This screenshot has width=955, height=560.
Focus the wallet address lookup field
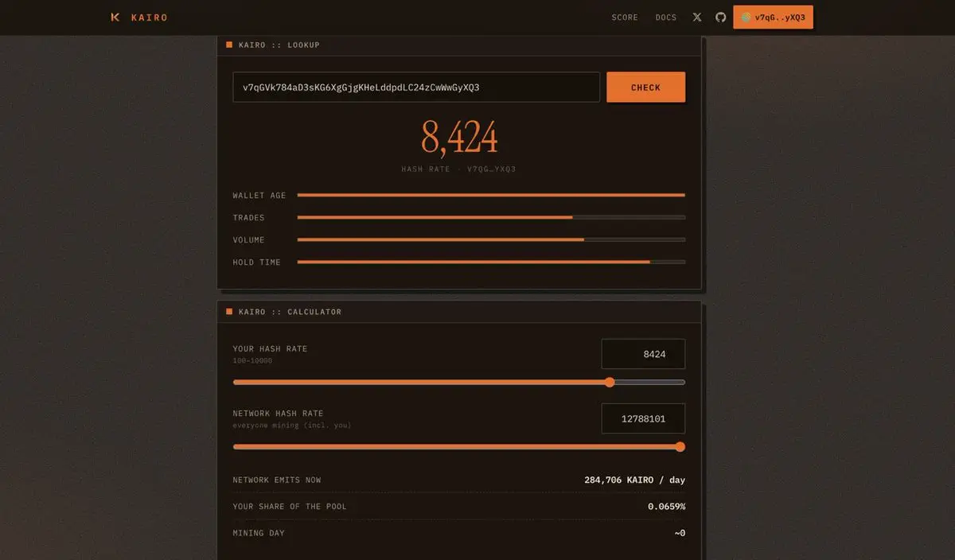[416, 87]
